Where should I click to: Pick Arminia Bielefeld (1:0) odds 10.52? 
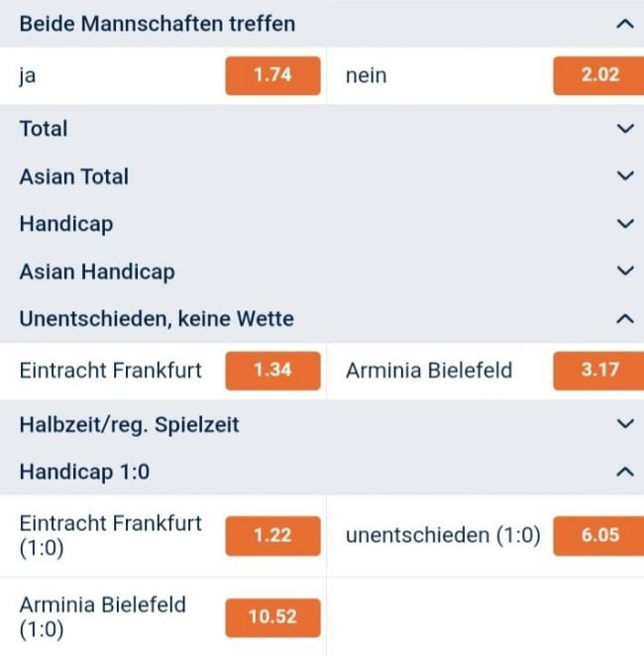272,616
